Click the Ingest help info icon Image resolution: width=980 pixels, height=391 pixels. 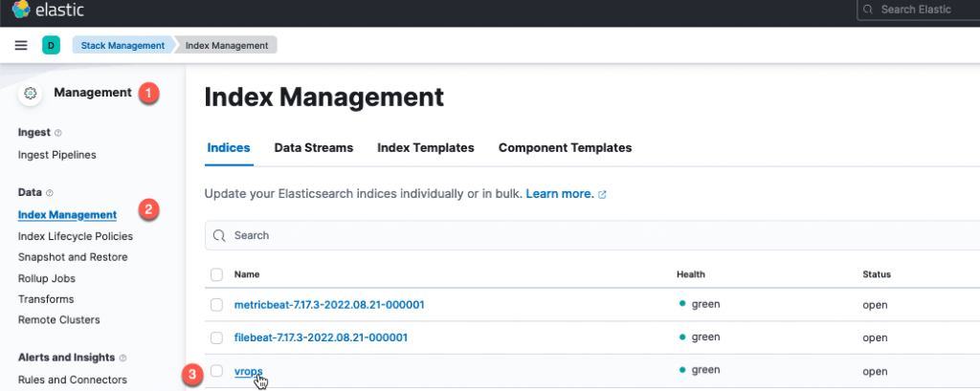pyautogui.click(x=58, y=133)
